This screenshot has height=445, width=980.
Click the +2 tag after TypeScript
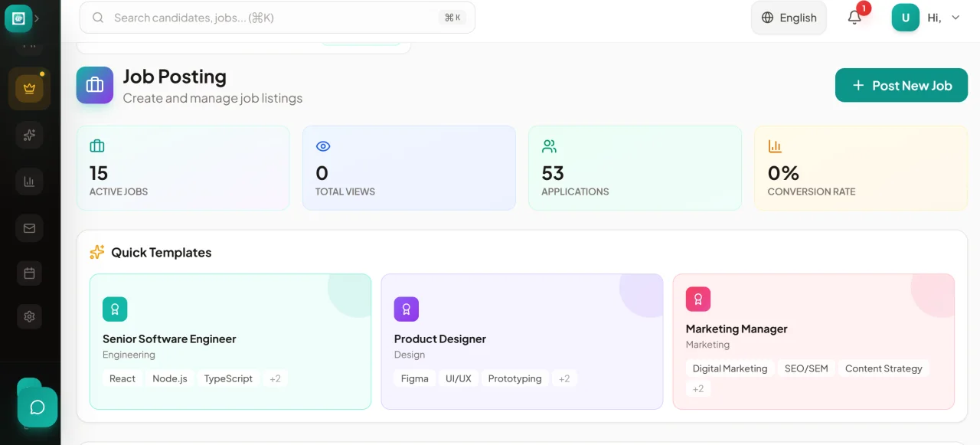coord(275,378)
